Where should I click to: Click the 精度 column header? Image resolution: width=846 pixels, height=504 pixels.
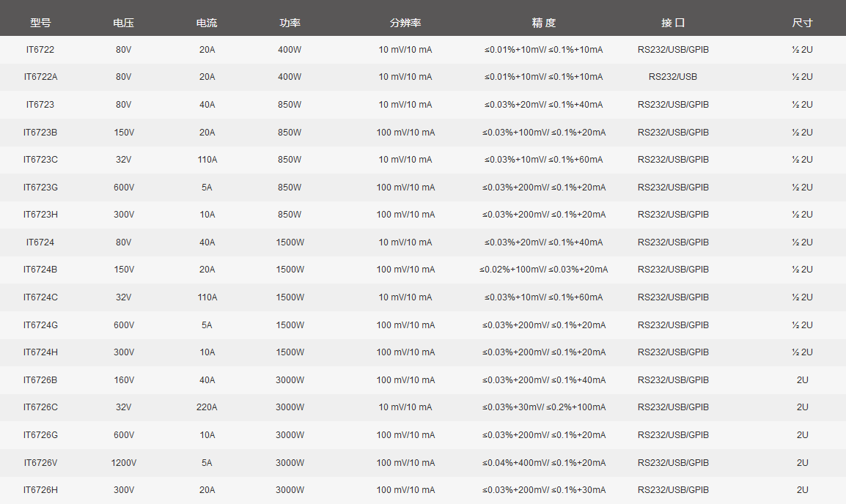(543, 23)
